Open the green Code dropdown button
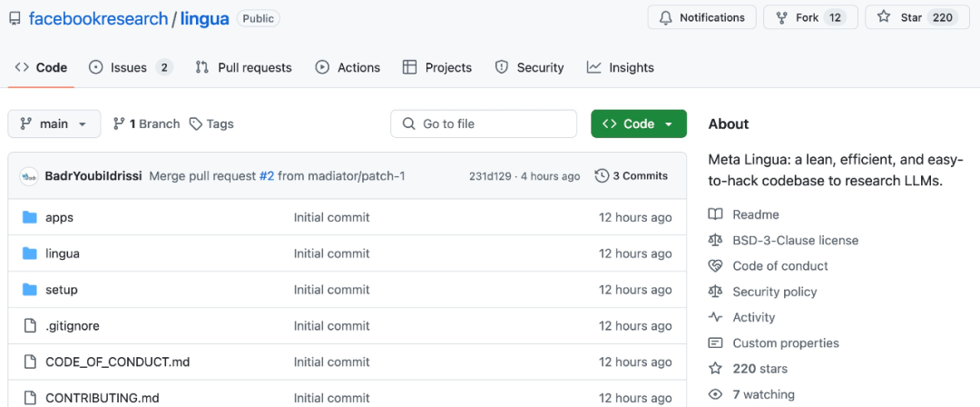Screen dimensions: 980x407 [638, 124]
